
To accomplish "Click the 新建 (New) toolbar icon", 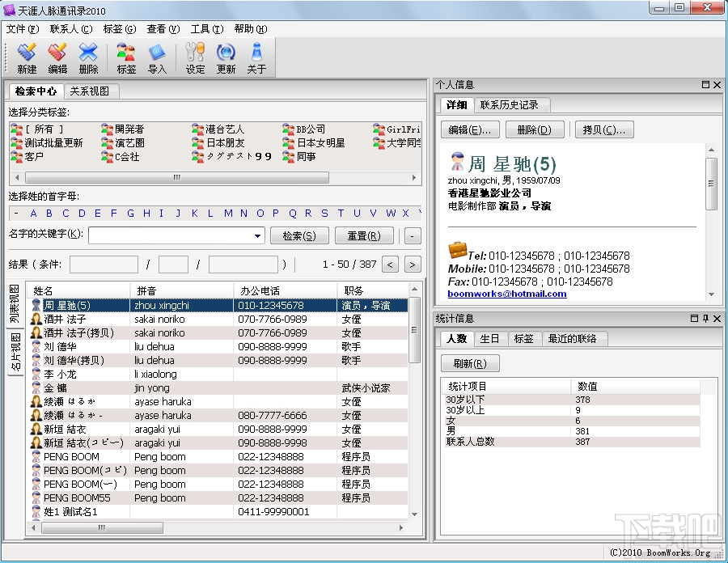I will point(27,58).
